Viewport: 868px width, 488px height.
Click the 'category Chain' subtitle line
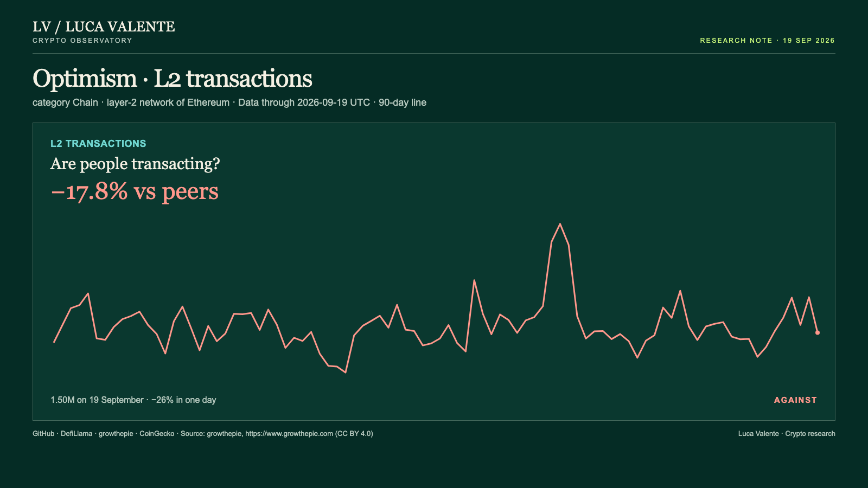(229, 102)
